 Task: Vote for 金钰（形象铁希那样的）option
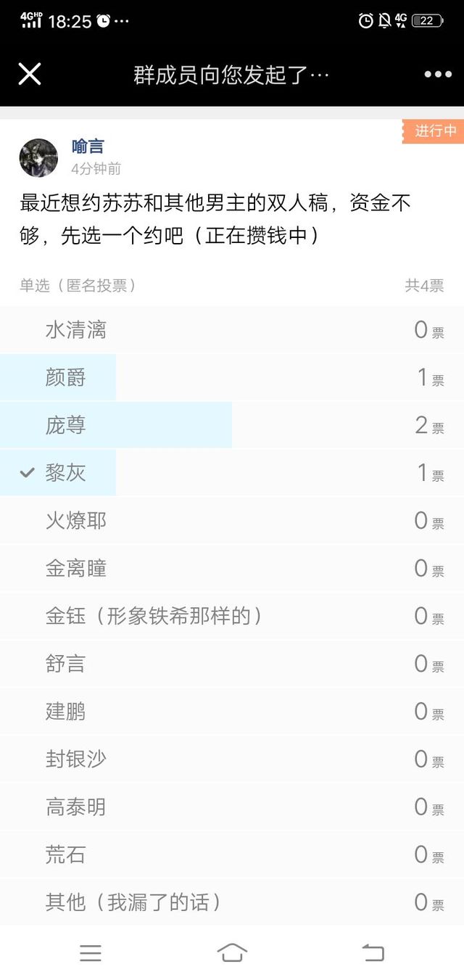(232, 617)
